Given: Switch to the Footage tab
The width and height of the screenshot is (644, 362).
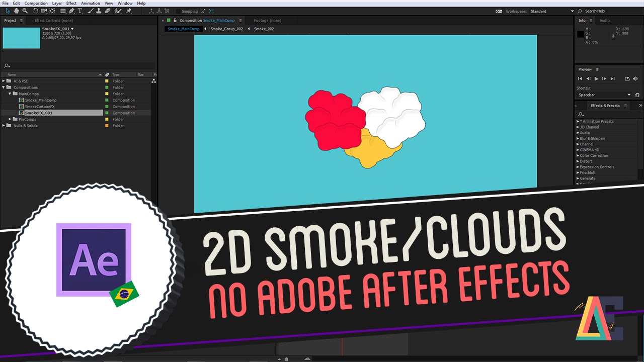Looking at the screenshot, I should (267, 21).
